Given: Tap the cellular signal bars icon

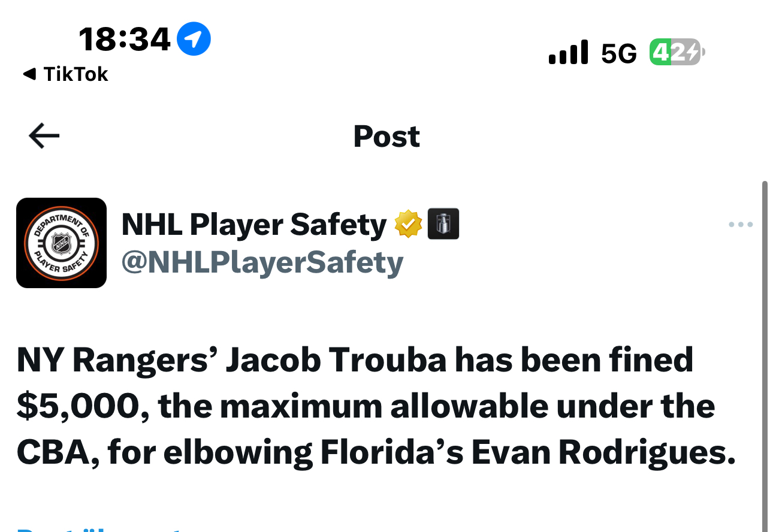Looking at the screenshot, I should coord(568,53).
